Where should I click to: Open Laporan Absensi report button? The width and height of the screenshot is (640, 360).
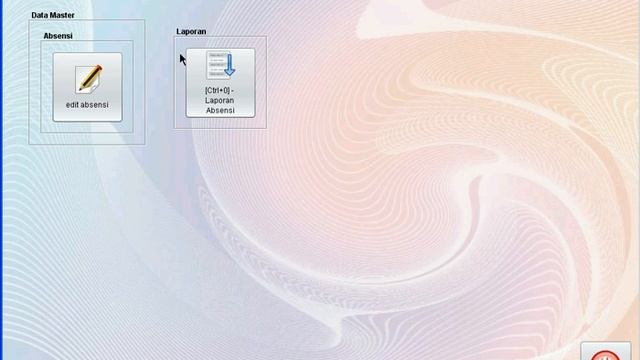coord(220,83)
